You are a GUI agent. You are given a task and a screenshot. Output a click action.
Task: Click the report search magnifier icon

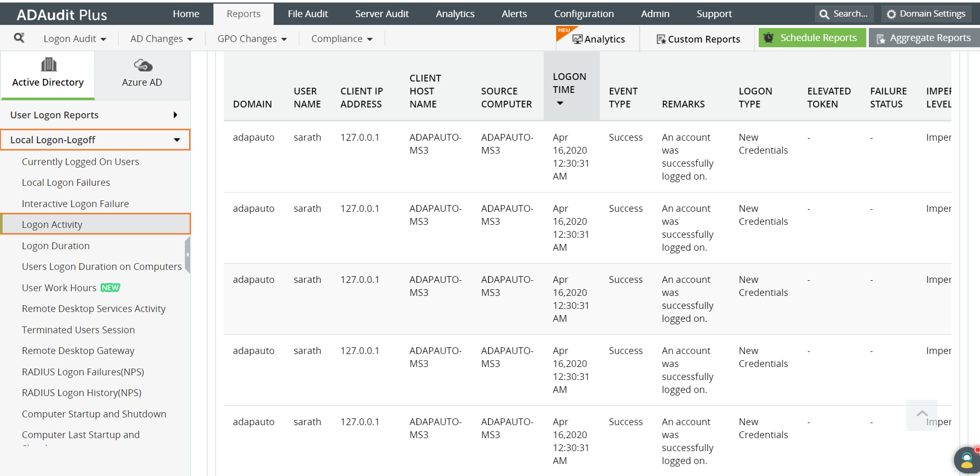pyautogui.click(x=19, y=38)
